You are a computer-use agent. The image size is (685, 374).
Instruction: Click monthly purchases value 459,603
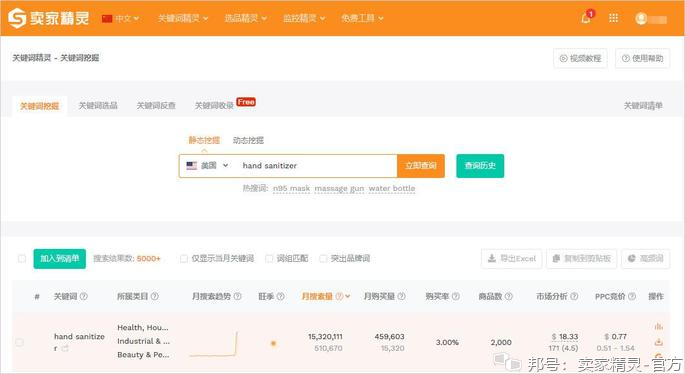point(389,336)
